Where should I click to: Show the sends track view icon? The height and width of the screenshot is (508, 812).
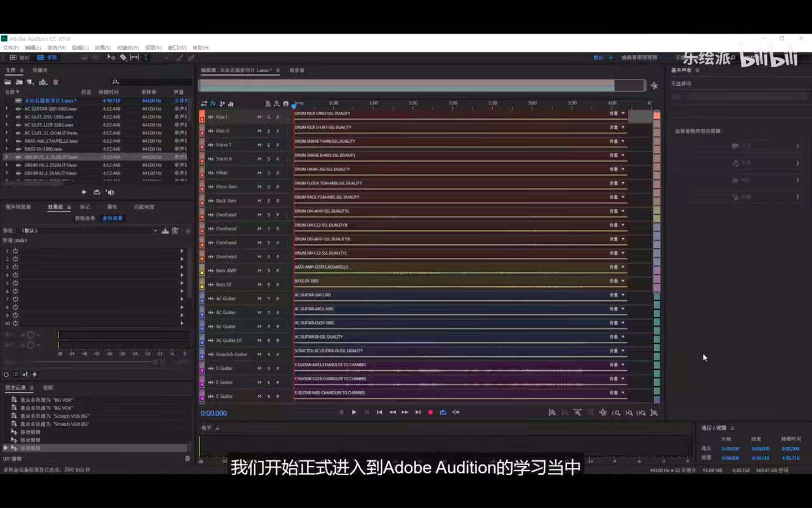(x=222, y=104)
